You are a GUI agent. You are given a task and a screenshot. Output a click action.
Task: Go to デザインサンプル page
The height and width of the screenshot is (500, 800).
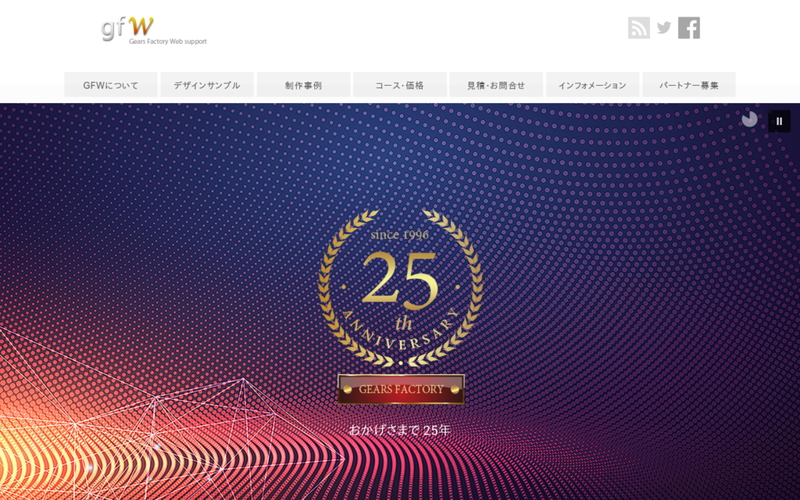pyautogui.click(x=207, y=85)
